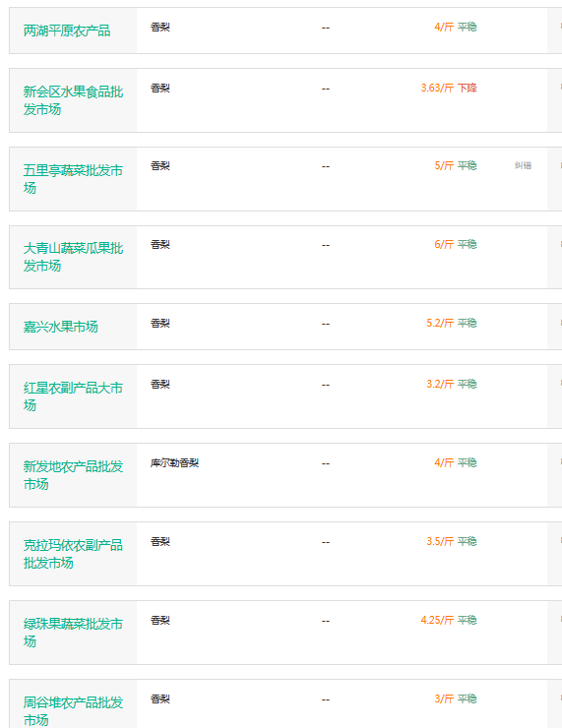Open the 两湖平原农产品 market link
Screen dimensions: 562x728
click(67, 30)
